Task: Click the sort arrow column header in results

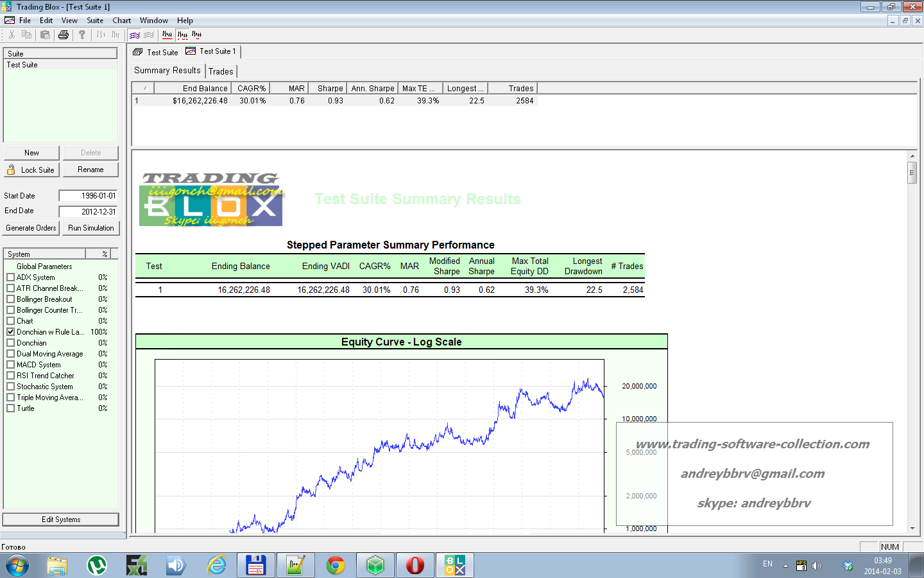Action: tap(145, 88)
